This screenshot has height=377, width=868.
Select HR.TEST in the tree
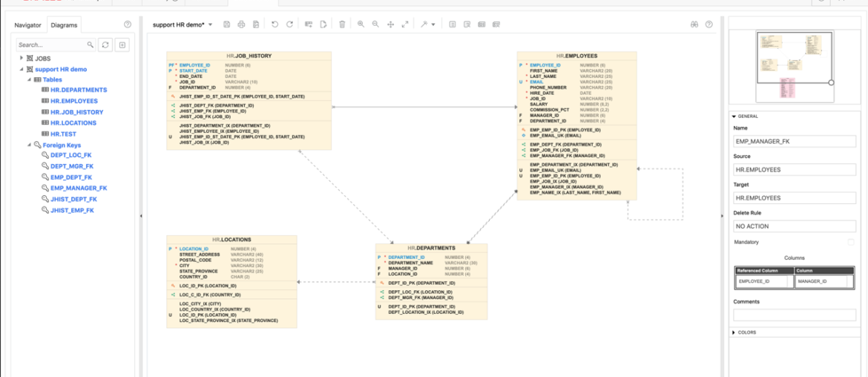click(63, 134)
